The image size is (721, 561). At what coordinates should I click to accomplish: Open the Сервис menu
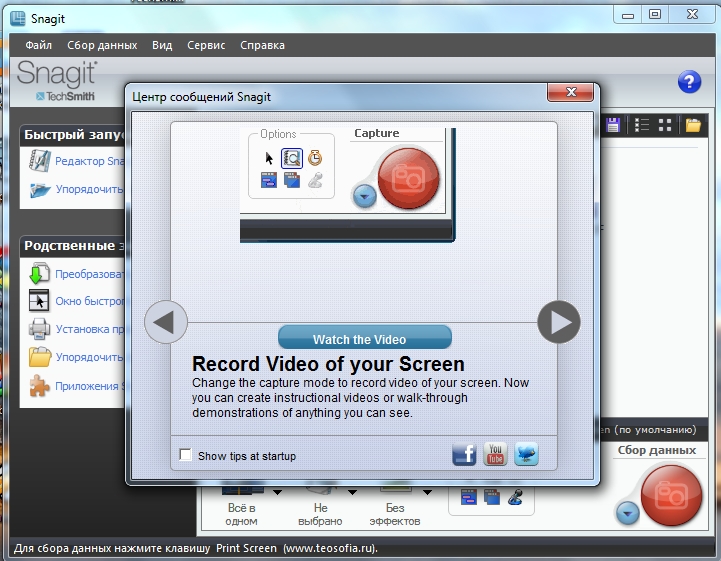click(x=206, y=45)
